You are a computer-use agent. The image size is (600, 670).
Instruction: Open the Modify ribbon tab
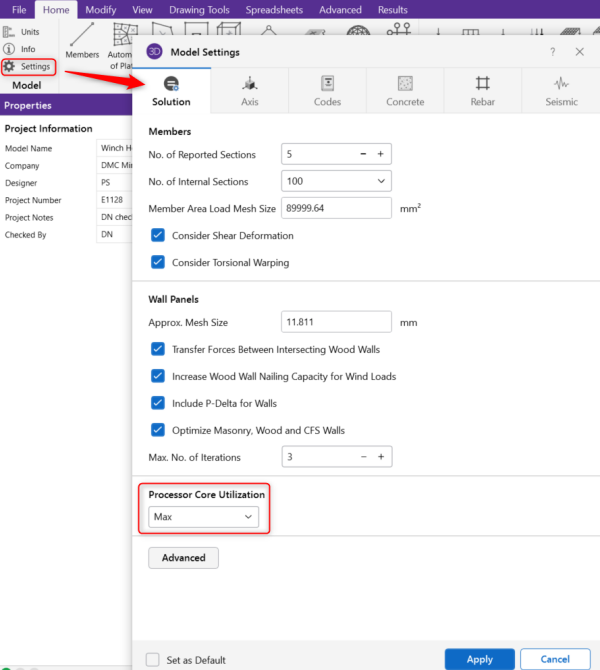(x=101, y=9)
